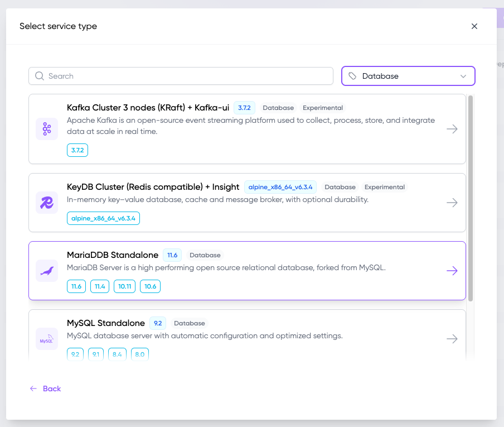This screenshot has height=427, width=504.
Task: Choose MariaDB version 11.4
Action: [x=100, y=286]
